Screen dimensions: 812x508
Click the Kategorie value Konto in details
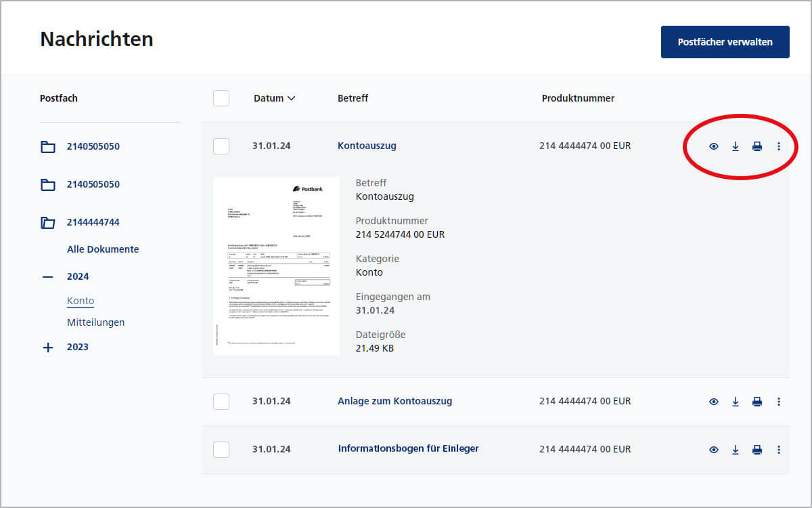coord(369,272)
